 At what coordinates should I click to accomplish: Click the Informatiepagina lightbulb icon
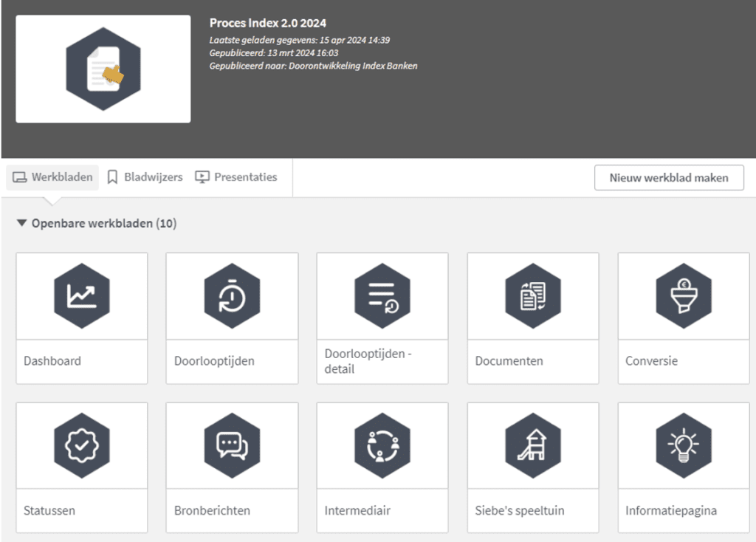tap(683, 446)
